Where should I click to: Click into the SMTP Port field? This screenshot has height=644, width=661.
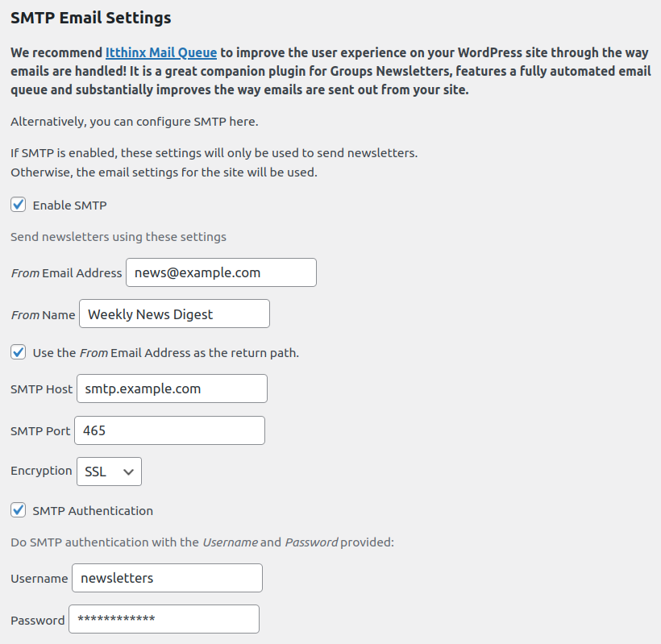click(169, 430)
